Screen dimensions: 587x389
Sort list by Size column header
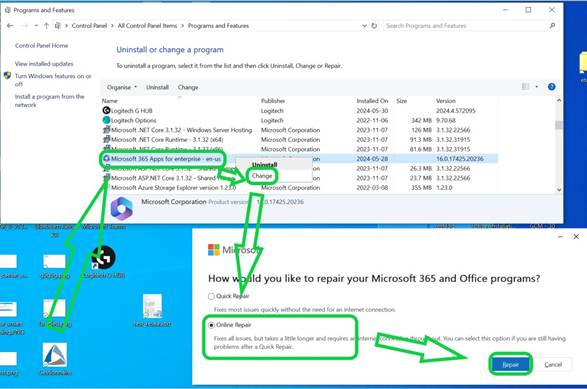coord(402,101)
